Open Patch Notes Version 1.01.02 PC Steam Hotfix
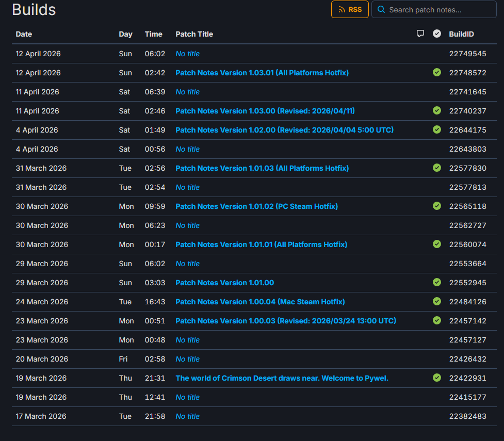Screen dimensions: 504x441 (x=256, y=206)
